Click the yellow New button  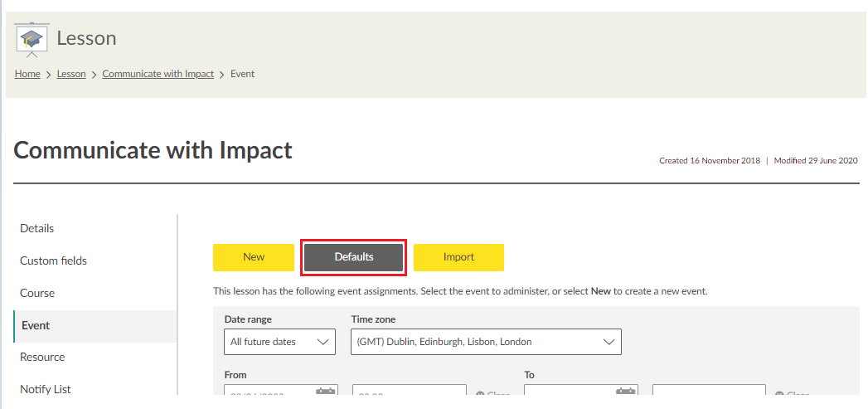pos(254,257)
